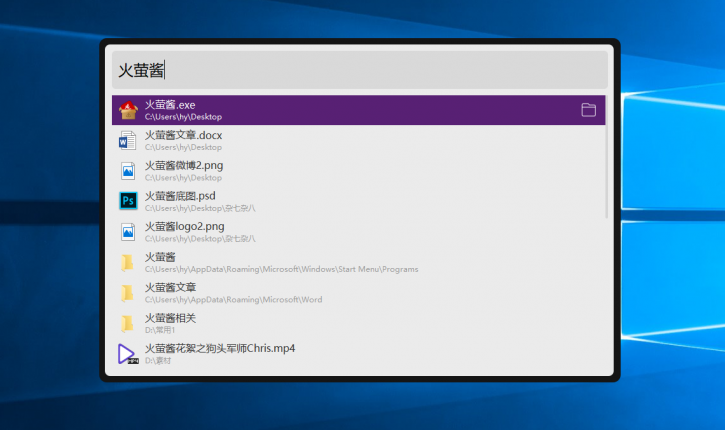725x430 pixels.
Task: Select the 火萤酱 folder result name
Action: tap(160, 257)
